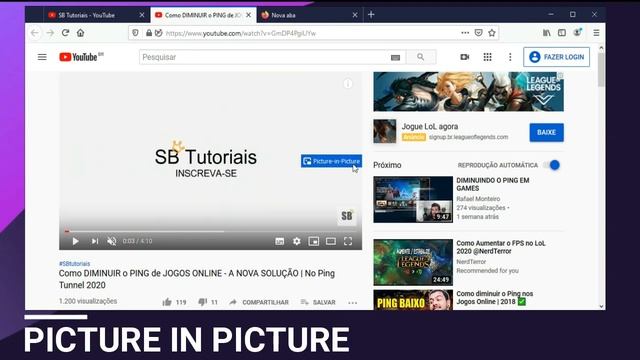Screen dimensions: 640x360
Task: Switch to Nova aba tab
Action: pos(309,15)
